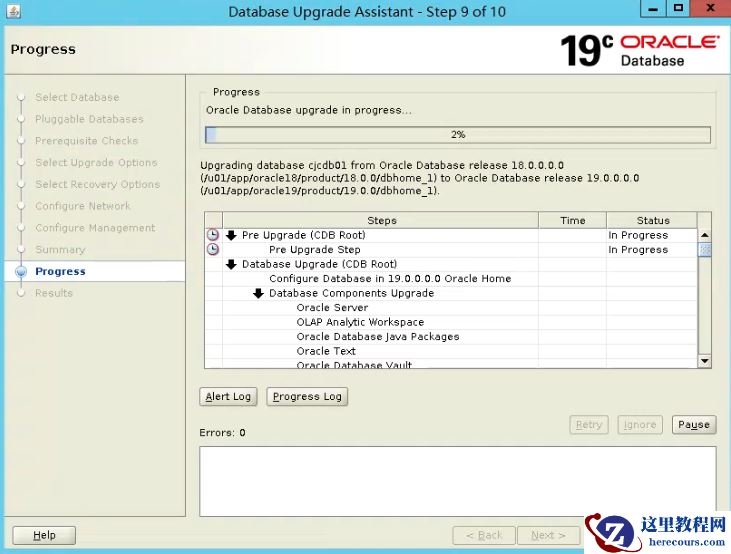The width and height of the screenshot is (731, 554).
Task: Select the Pre Upgrade Step row text
Action: (315, 249)
